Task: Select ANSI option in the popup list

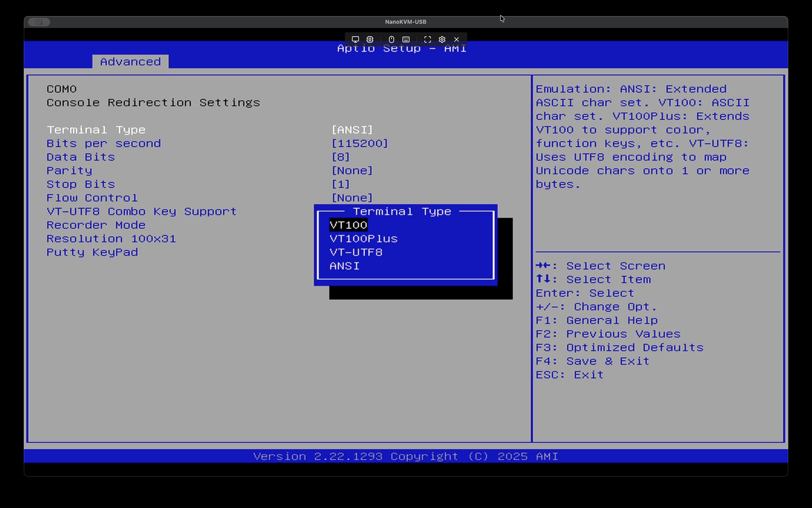Action: pos(345,266)
